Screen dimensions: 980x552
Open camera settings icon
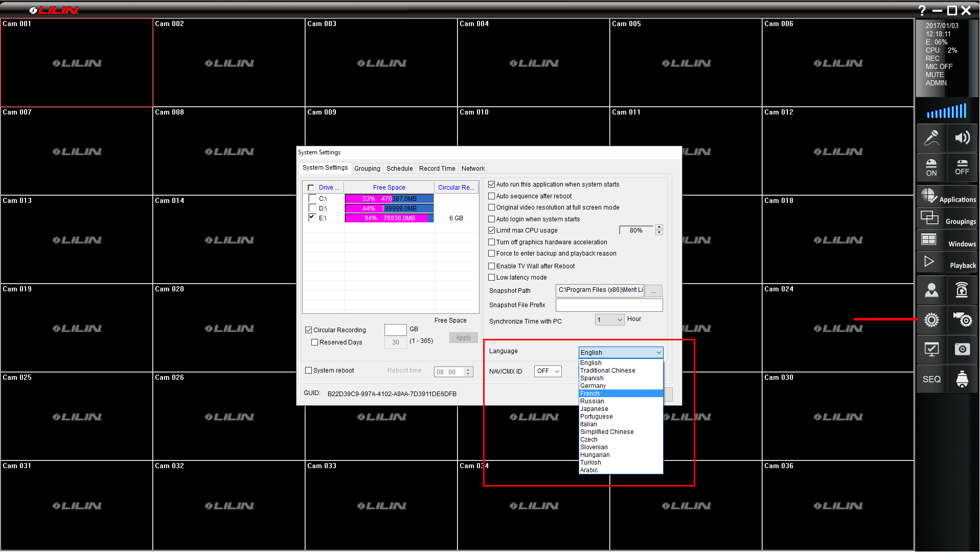click(962, 320)
